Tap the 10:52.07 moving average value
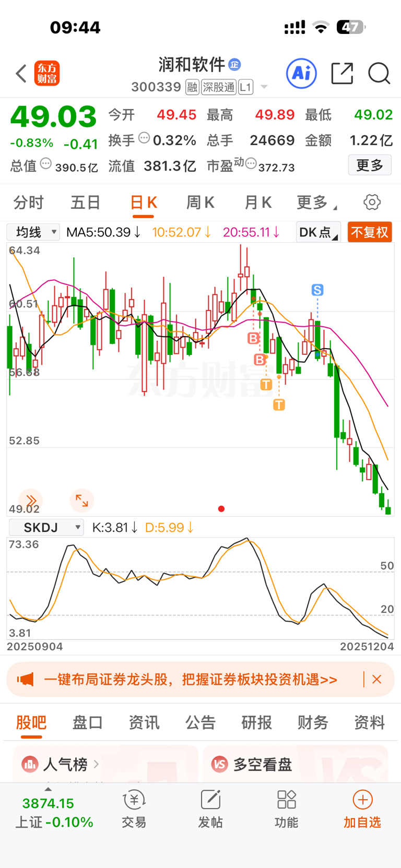The image size is (401, 868). pos(182,232)
